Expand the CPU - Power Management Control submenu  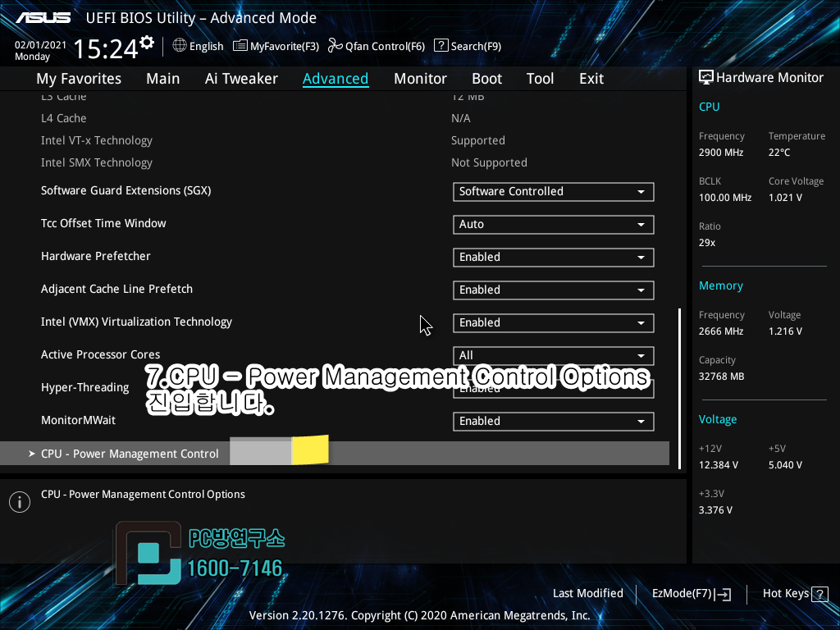coord(335,454)
